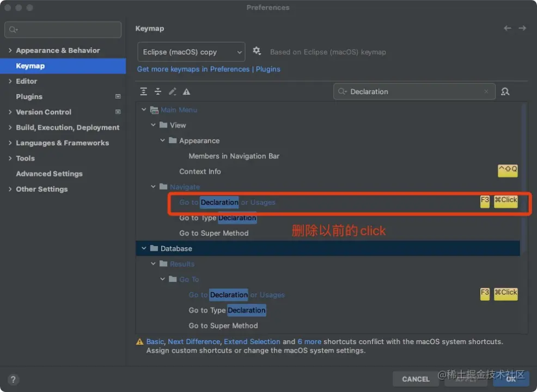Click the Expand All icon in keymap toolbar

click(143, 91)
